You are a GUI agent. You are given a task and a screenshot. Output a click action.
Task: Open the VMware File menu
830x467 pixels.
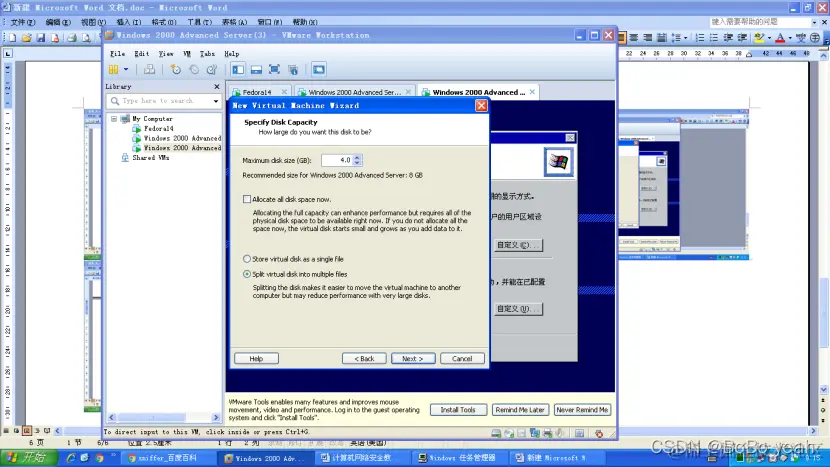tap(118, 53)
